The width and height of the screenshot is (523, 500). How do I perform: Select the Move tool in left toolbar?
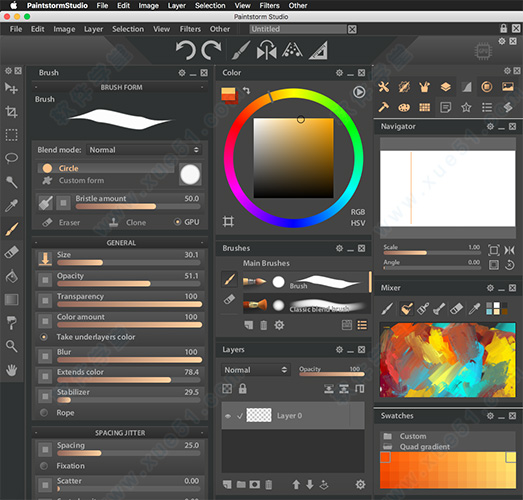point(11,88)
